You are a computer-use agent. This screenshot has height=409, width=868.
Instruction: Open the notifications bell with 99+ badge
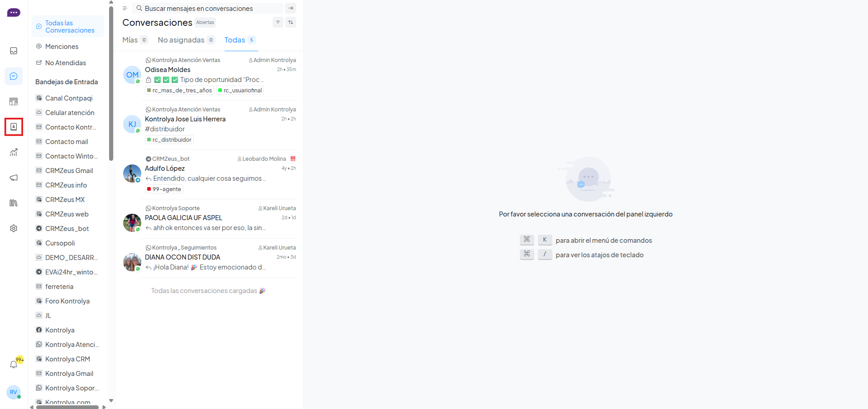[14, 364]
